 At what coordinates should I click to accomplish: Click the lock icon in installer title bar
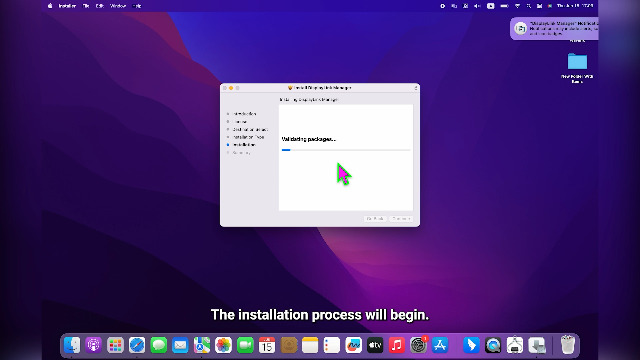[x=416, y=88]
